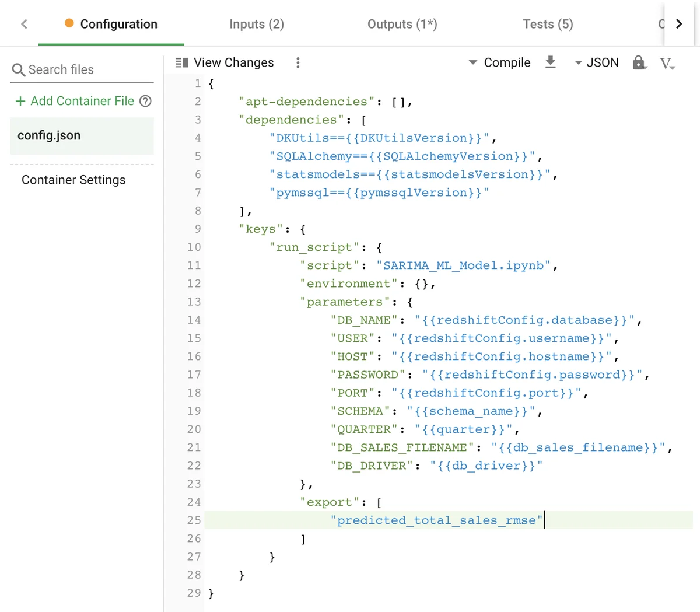
Task: Click the search magnifier in the file panel
Action: (18, 69)
